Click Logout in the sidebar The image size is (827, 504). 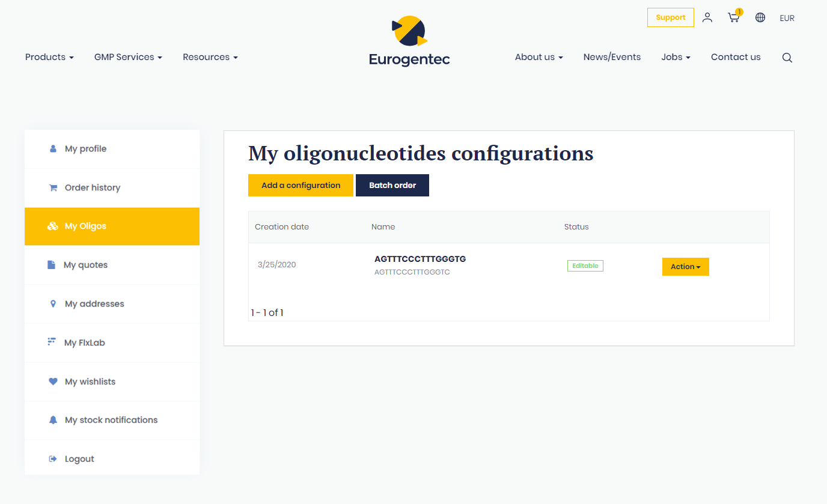[x=112, y=459]
